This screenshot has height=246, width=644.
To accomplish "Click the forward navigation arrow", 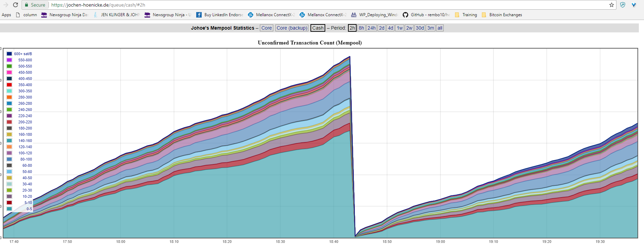I will [6, 5].
